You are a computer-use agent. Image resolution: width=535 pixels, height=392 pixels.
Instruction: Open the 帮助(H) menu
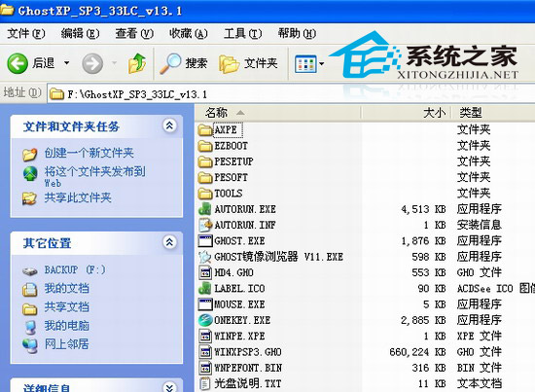tap(297, 34)
